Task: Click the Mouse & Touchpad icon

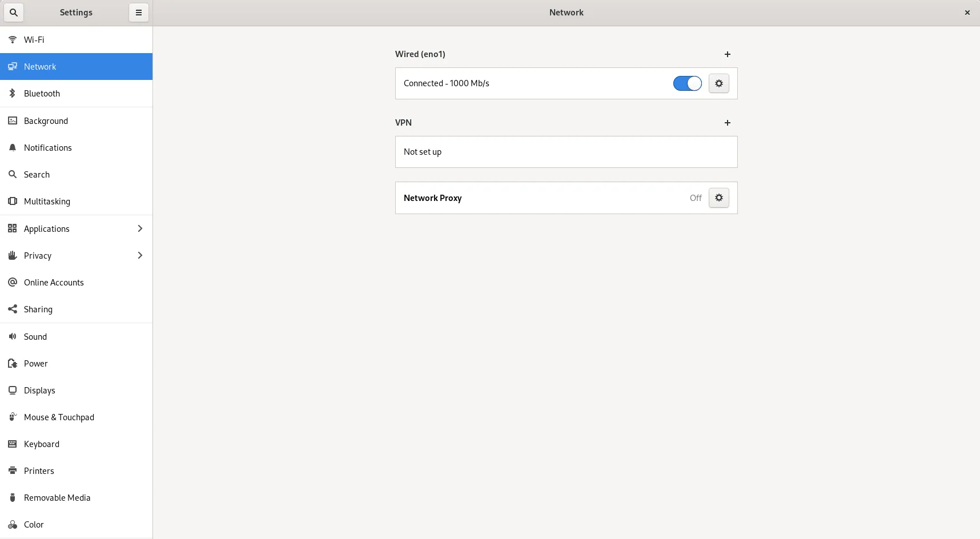Action: (x=13, y=417)
